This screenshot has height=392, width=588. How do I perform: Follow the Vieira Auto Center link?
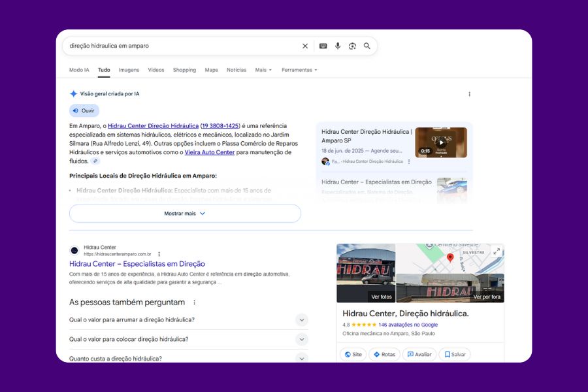(x=210, y=152)
